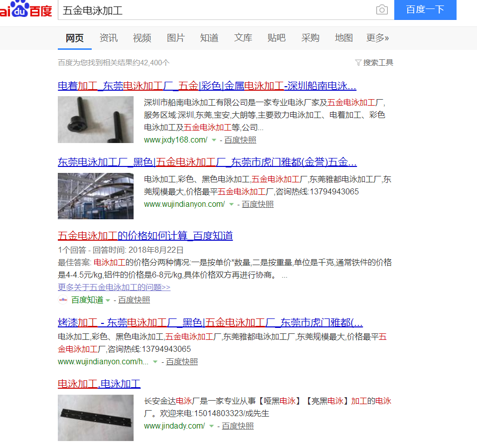This screenshot has height=448, width=477.
Task: Open 东莞电泳加工厂_黑色 result title
Action: point(207,162)
